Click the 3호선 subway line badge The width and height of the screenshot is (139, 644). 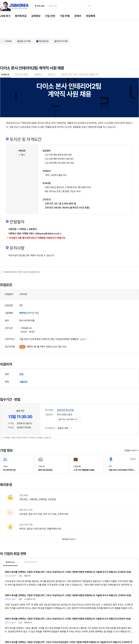pyautogui.click(x=22, y=347)
